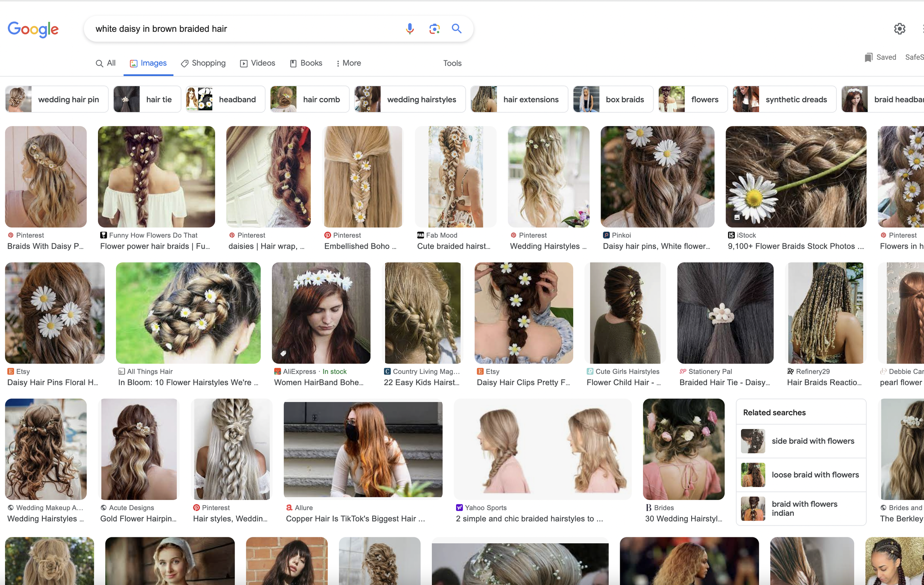Viewport: 924px width, 585px height.
Task: Switch to the Videos tab
Action: tap(258, 63)
